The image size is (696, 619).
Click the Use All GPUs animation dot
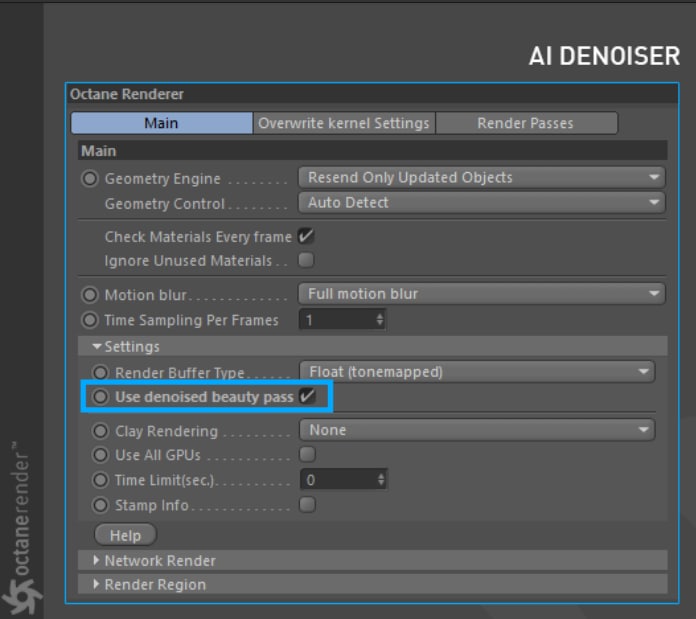pyautogui.click(x=100, y=455)
